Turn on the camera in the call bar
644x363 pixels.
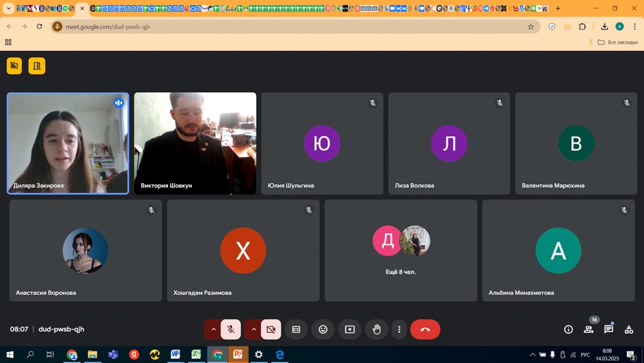tap(270, 329)
